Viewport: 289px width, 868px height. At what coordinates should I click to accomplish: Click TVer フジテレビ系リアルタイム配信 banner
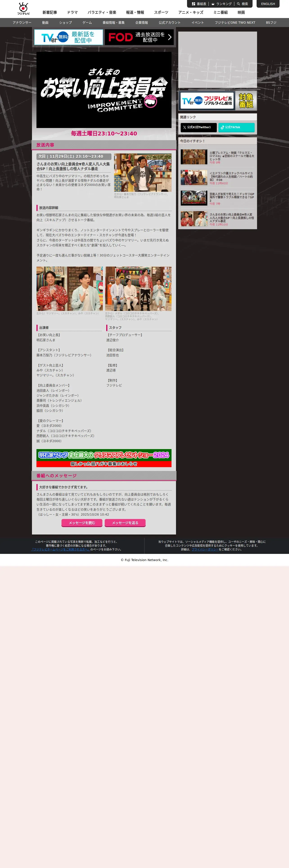(218, 101)
